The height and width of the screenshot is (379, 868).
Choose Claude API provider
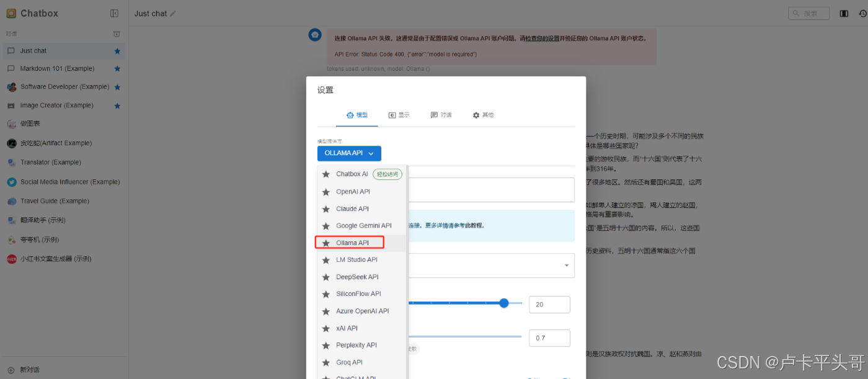pos(362,209)
